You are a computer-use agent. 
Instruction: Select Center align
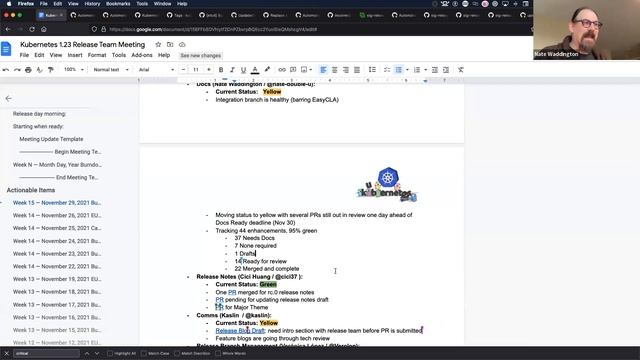point(334,70)
